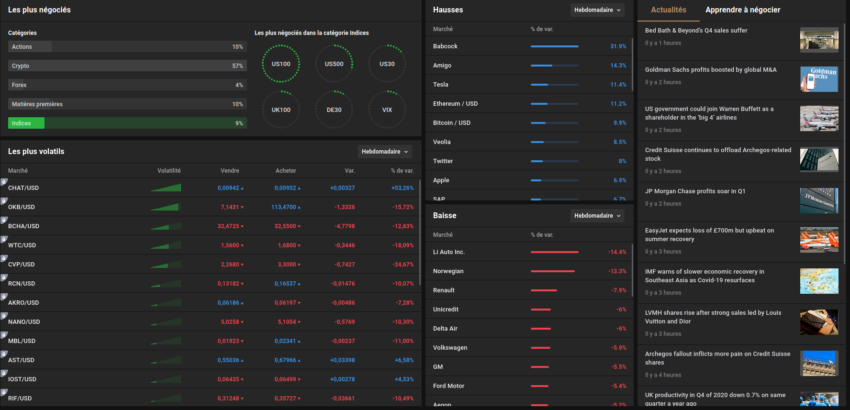This screenshot has width=850, height=410.
Task: Open the US30 index circle
Action: [387, 64]
